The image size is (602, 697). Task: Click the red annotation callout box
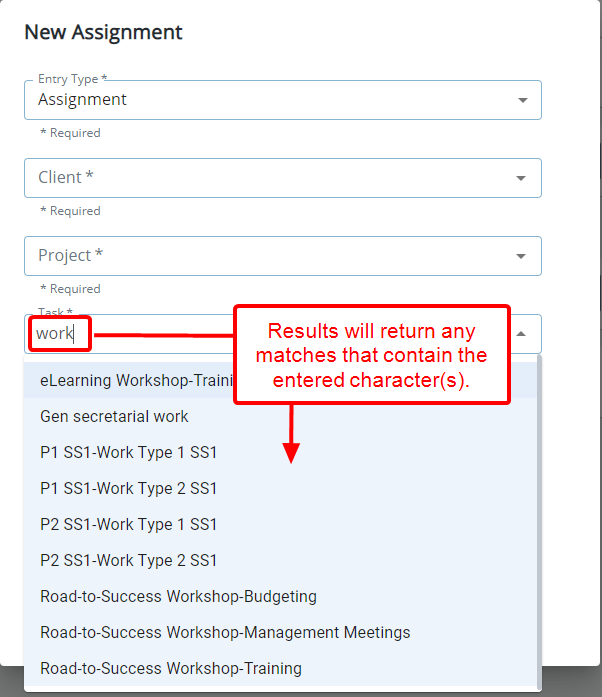[371, 355]
